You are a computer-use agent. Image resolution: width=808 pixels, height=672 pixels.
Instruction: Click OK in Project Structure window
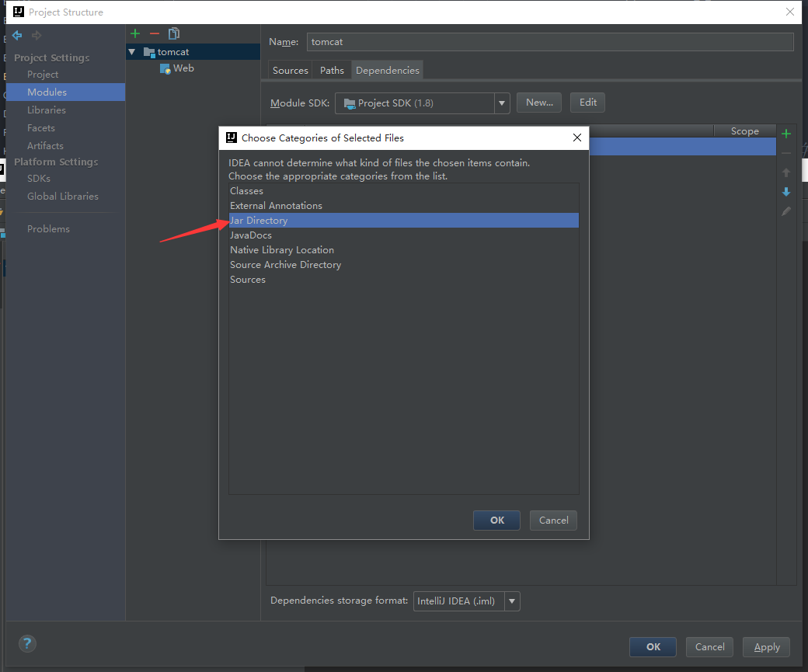click(653, 646)
